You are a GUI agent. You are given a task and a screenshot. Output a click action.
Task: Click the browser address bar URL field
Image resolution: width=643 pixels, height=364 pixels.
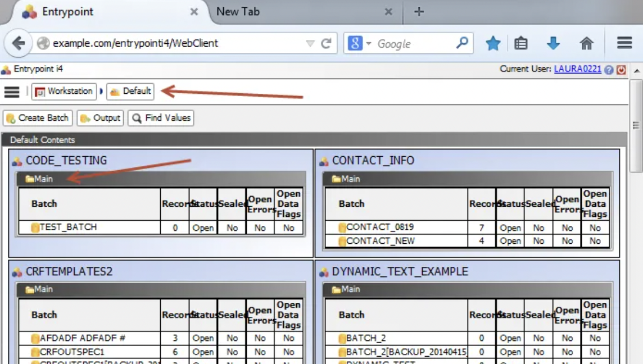click(169, 43)
